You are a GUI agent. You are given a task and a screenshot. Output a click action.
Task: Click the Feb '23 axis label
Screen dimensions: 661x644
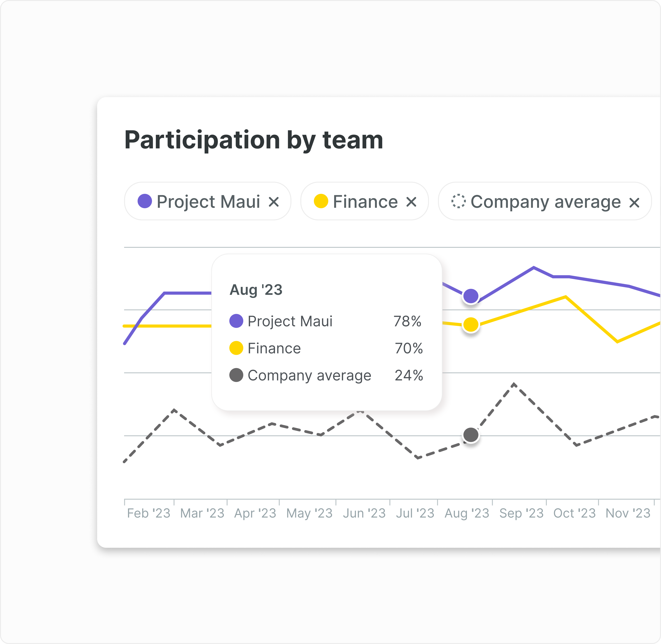click(x=149, y=513)
